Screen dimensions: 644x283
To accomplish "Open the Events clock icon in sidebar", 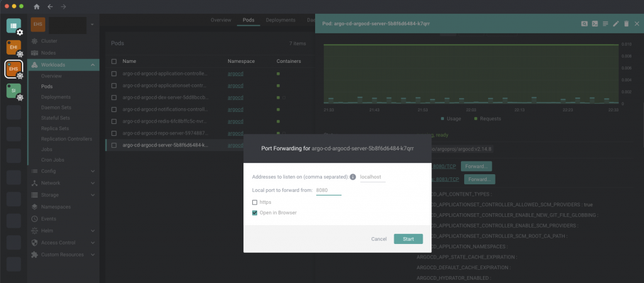I will [35, 219].
